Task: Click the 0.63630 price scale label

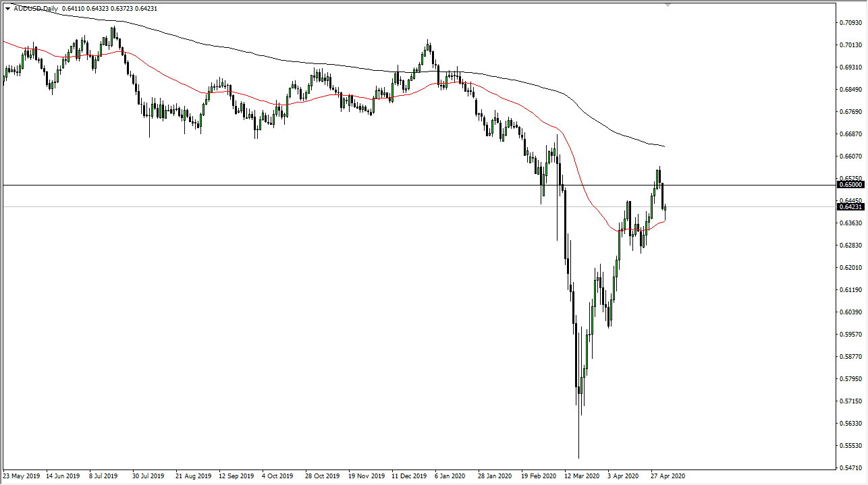Action: (850, 223)
